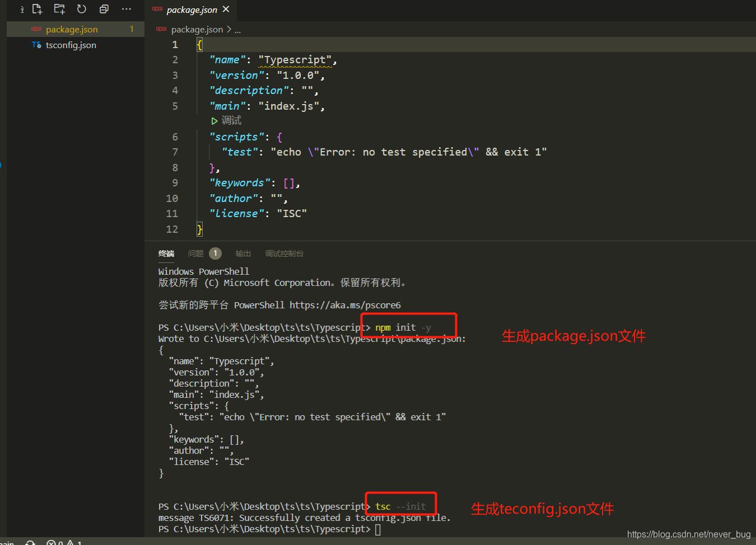Click the "scripts" key in the editor
The image size is (756, 545).
coord(236,137)
